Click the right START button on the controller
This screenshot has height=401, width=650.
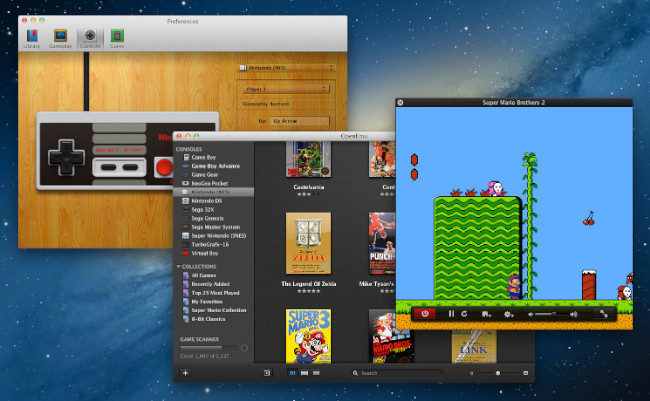[130, 167]
